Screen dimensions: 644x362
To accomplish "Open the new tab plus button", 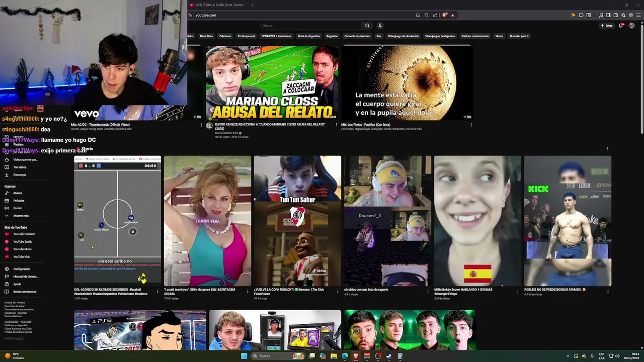I will point(252,5).
